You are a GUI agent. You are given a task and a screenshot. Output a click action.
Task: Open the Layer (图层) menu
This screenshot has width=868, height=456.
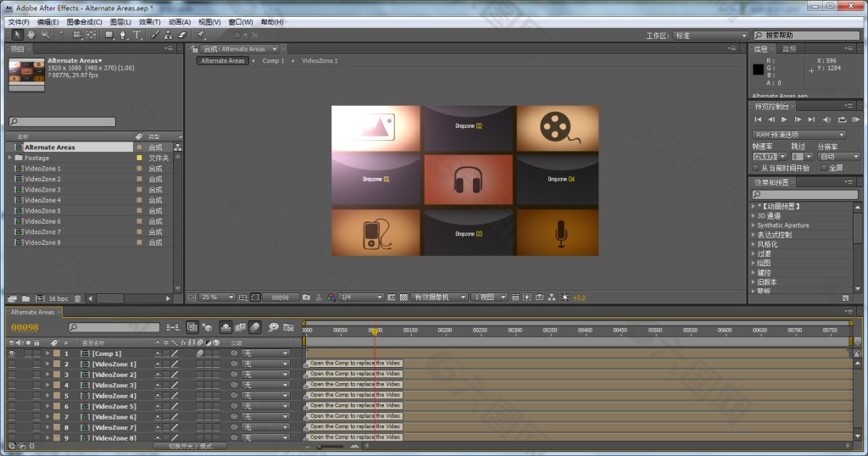point(120,22)
